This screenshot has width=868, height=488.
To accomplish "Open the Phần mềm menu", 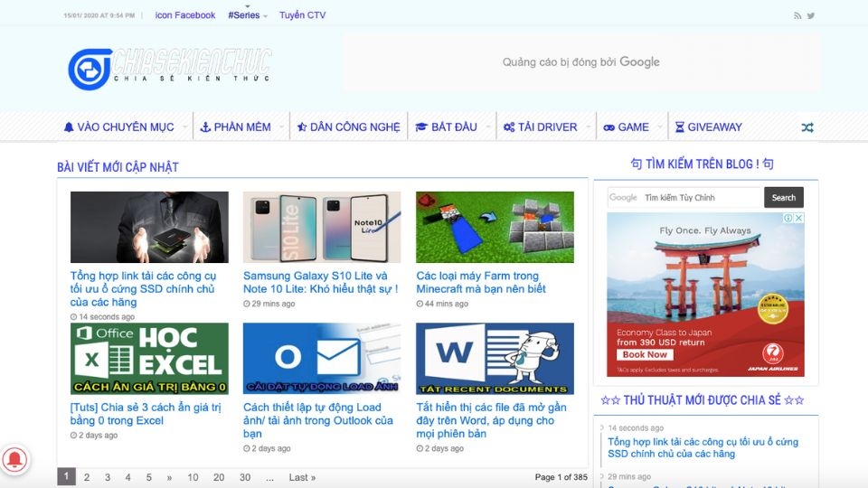I will click(241, 127).
